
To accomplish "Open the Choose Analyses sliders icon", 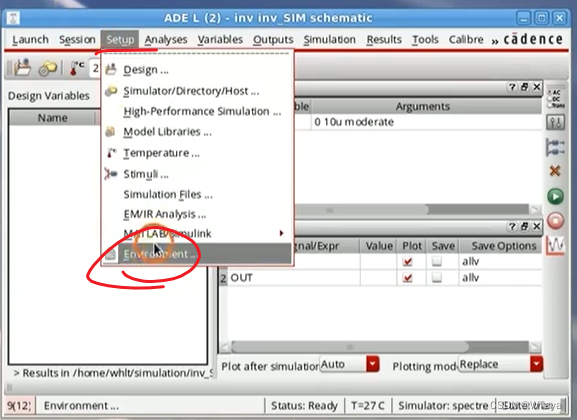I will coord(555,122).
